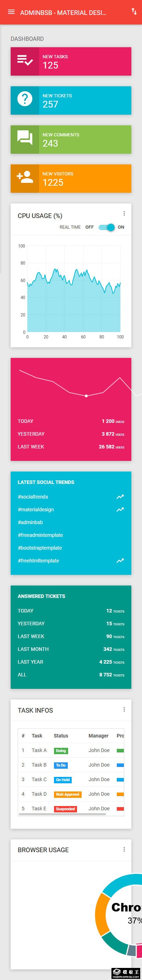The height and width of the screenshot is (980, 142).
Task: Open Task Infos card more-options menu
Action: tap(124, 709)
